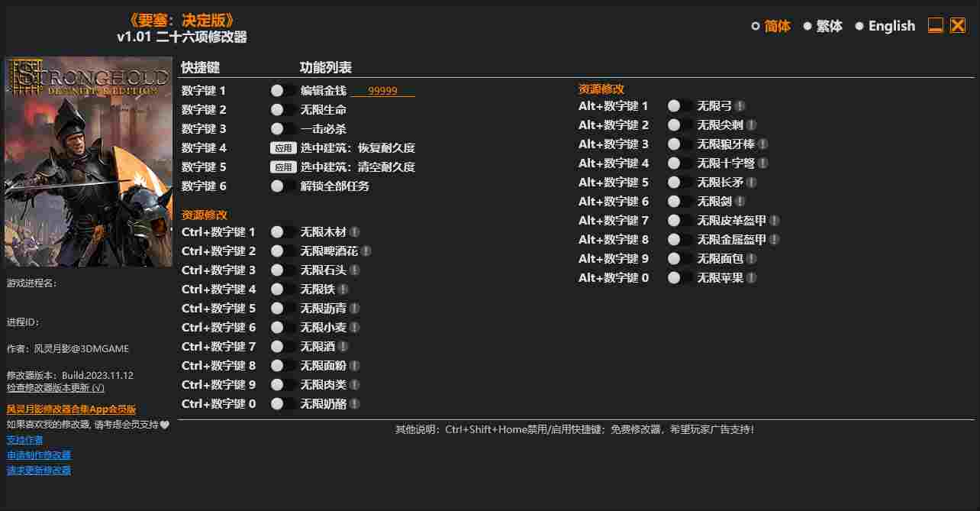Open the 支持作者 link
Screen dimensions: 980x511
pos(24,440)
